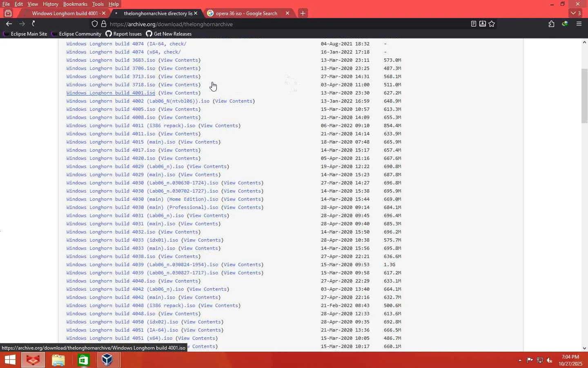The height and width of the screenshot is (368, 588).
Task: Click the vertical scrollbar thumb
Action: [584, 96]
